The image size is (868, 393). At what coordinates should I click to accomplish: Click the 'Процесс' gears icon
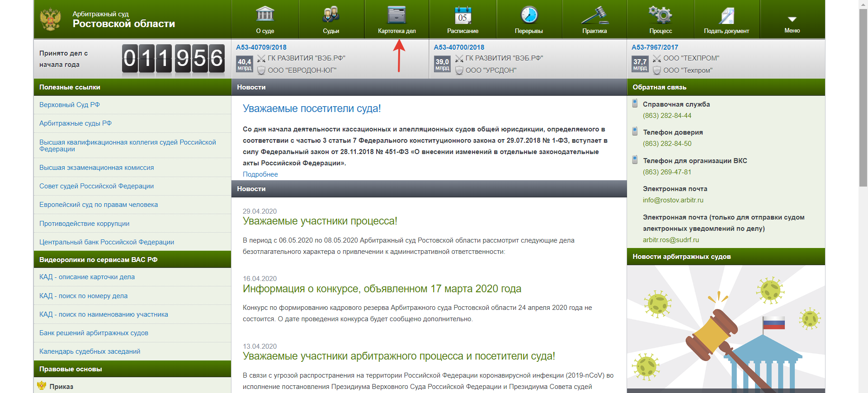pyautogui.click(x=660, y=14)
